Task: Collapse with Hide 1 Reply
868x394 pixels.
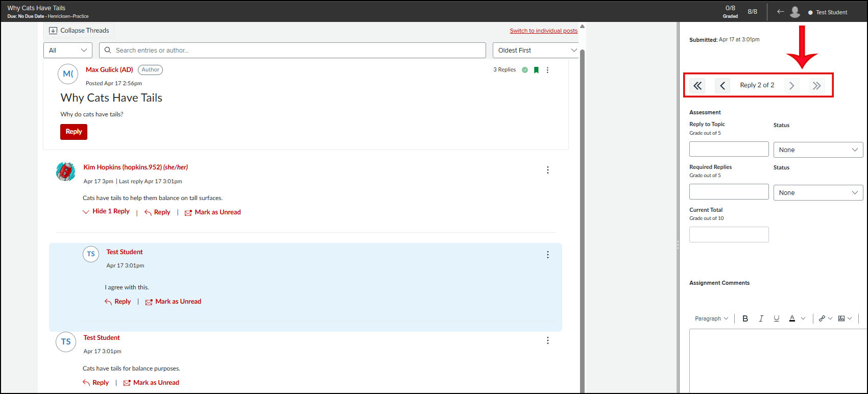Action: [x=106, y=211]
